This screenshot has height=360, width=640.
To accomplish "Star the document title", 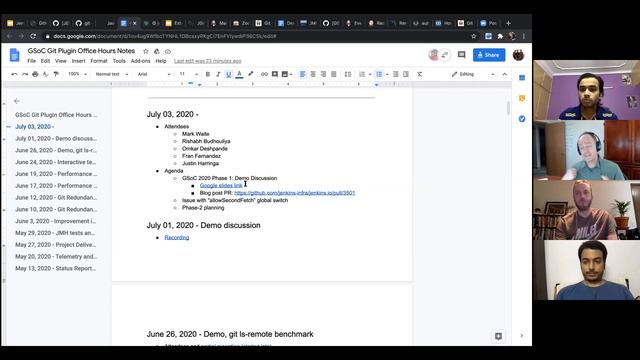I will 146,51.
